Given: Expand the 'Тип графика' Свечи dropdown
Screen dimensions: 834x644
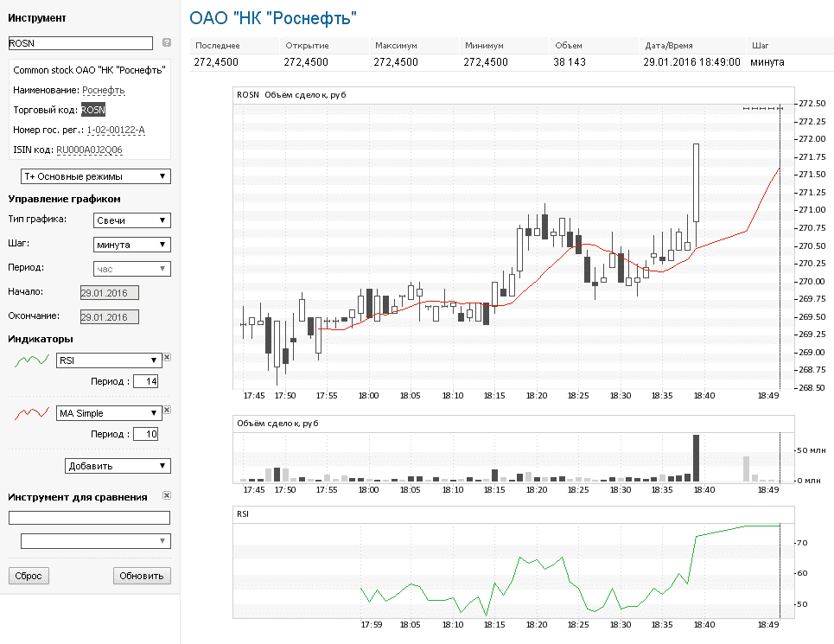Looking at the screenshot, I should 131,220.
